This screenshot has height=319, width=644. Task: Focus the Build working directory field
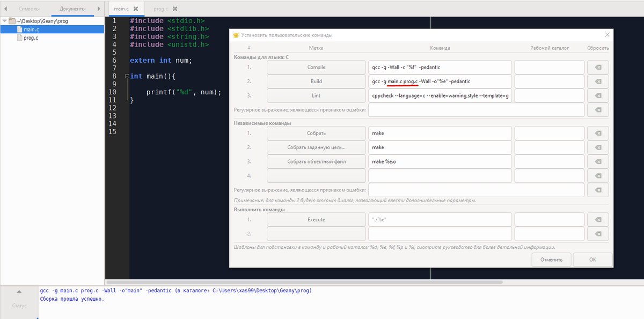point(550,81)
